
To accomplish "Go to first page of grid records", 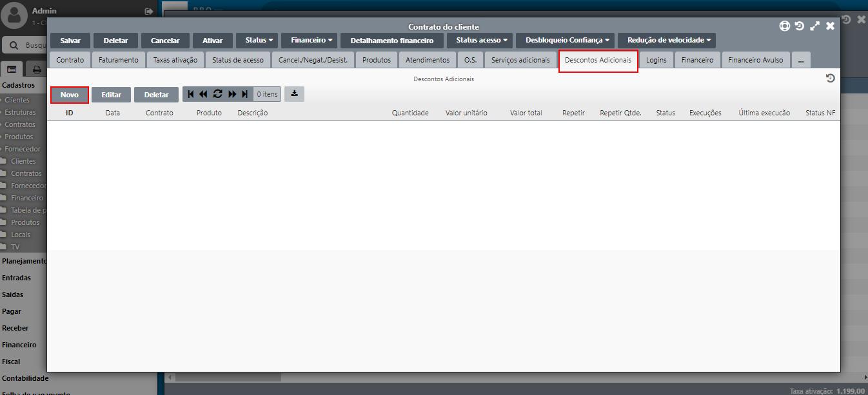I will point(190,94).
